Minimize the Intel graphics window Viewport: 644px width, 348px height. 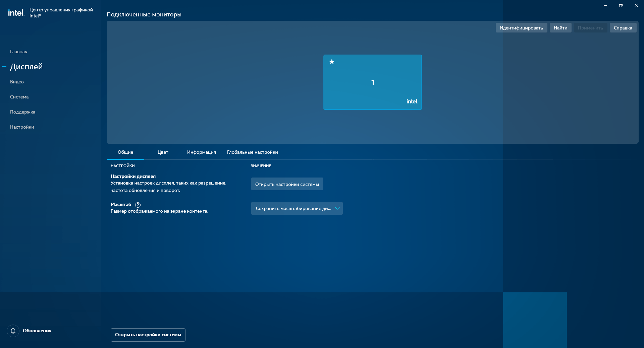pyautogui.click(x=605, y=5)
